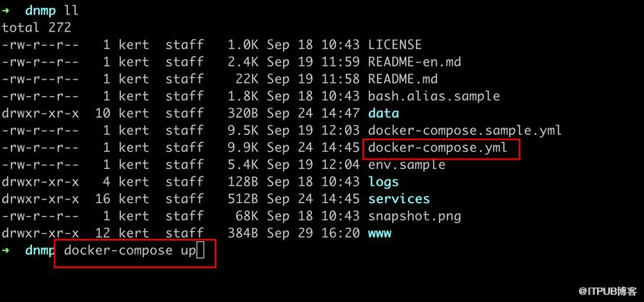Click the 9.9K file size value
Viewport: 644px width, 302px height.
tap(243, 148)
